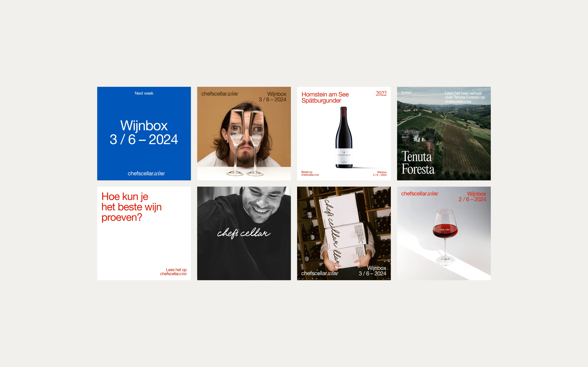This screenshot has height=367, width=588.
Task: Click 'Bestel op chefscellar.wine' link
Action: (310, 173)
